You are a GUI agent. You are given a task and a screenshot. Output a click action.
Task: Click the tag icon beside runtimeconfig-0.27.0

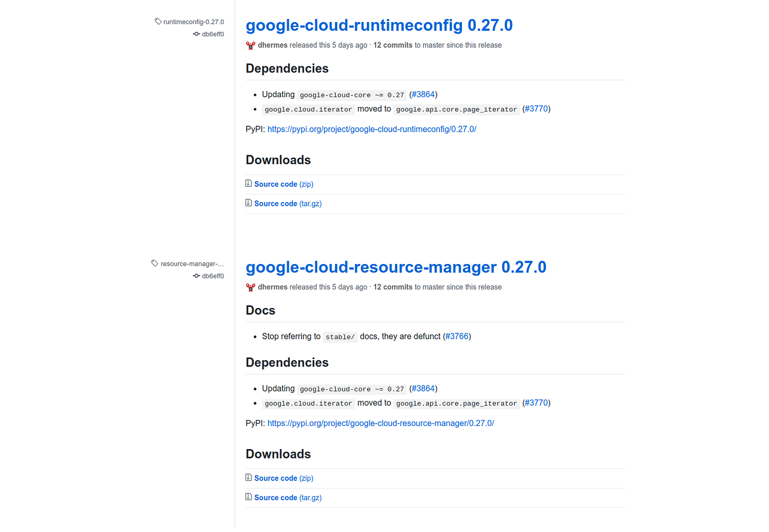point(158,21)
